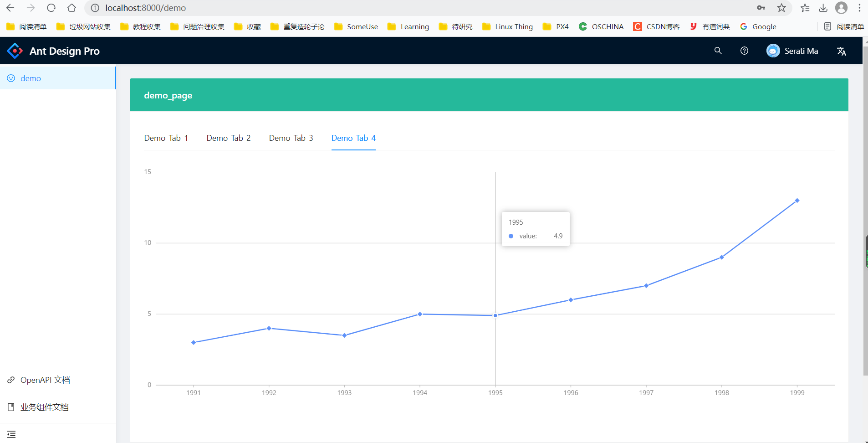Click the 1996 x-axis label
Screen dimensions: 868x443
coord(571,393)
